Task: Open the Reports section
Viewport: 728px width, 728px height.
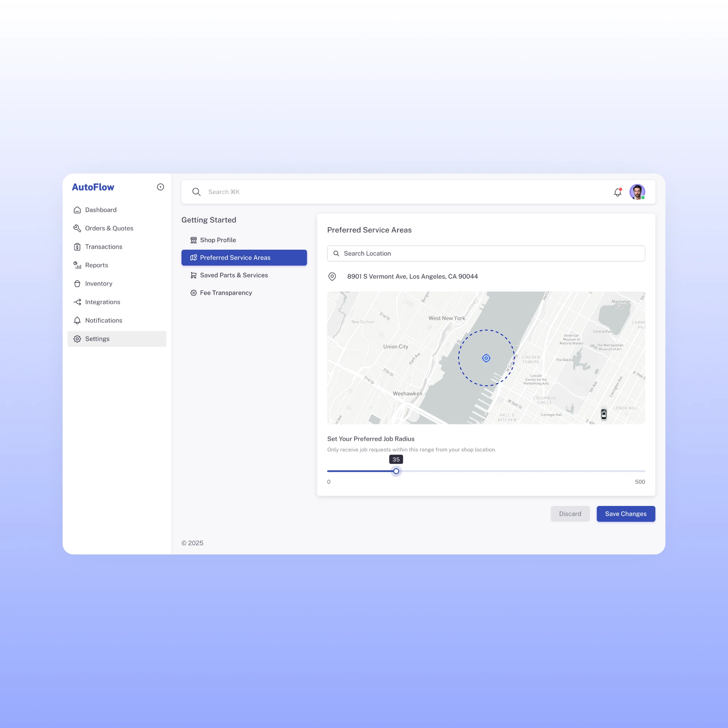Action: (x=96, y=265)
